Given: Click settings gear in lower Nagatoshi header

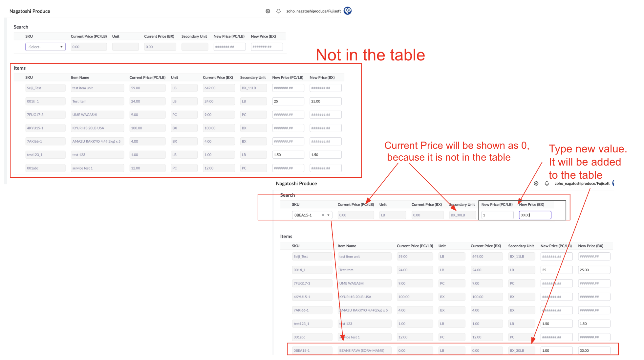Looking at the screenshot, I should tap(536, 184).
